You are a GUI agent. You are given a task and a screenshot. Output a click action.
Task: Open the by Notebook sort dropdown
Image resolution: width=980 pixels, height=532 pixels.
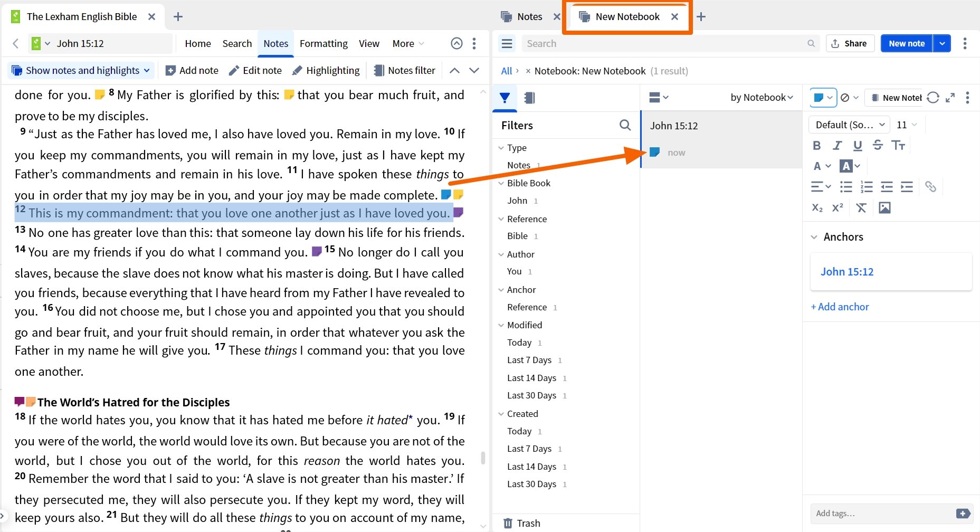(x=762, y=97)
